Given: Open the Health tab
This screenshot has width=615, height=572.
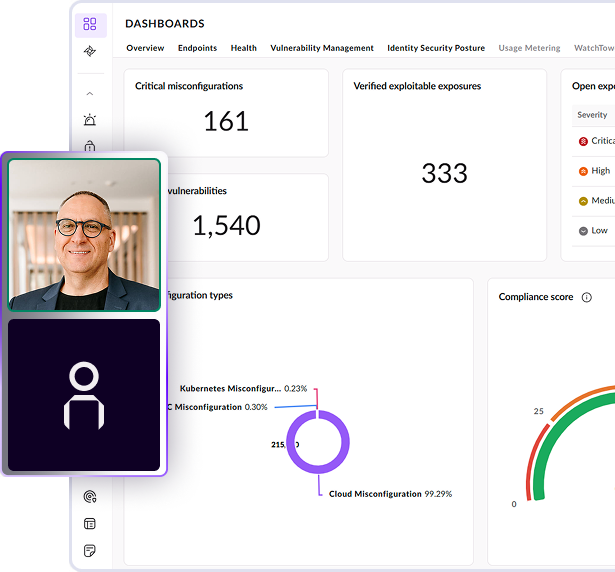Looking at the screenshot, I should click(243, 48).
